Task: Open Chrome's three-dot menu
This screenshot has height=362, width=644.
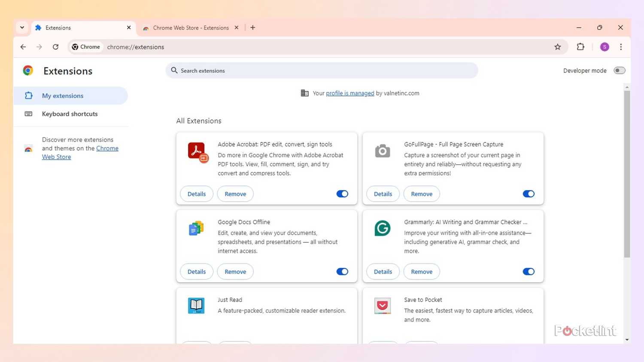Action: point(621,47)
